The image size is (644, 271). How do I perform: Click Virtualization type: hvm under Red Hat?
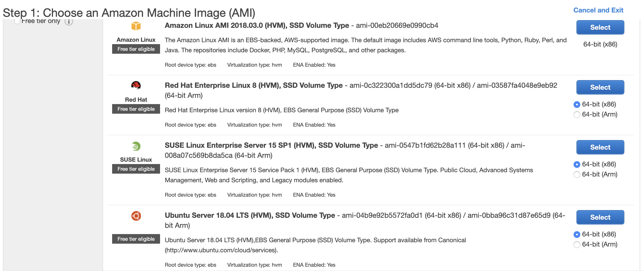254,125
